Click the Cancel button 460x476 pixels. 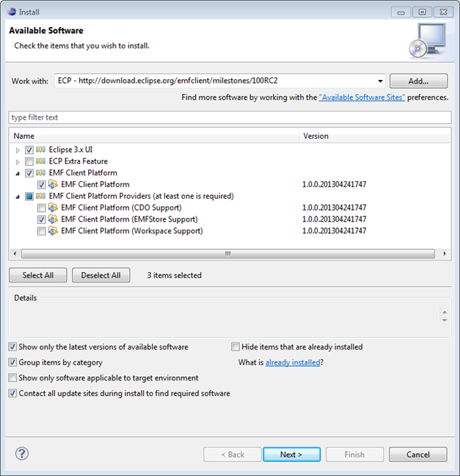point(418,455)
